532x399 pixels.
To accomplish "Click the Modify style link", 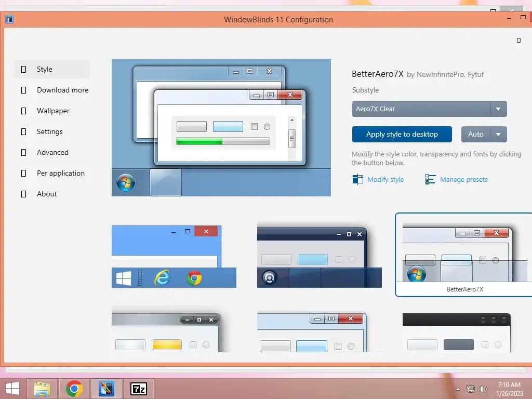I will [385, 179].
